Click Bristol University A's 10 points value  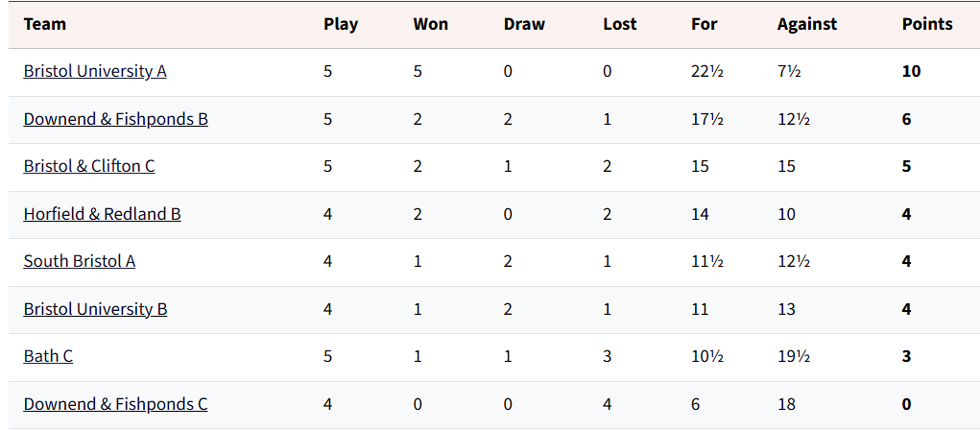(x=911, y=71)
